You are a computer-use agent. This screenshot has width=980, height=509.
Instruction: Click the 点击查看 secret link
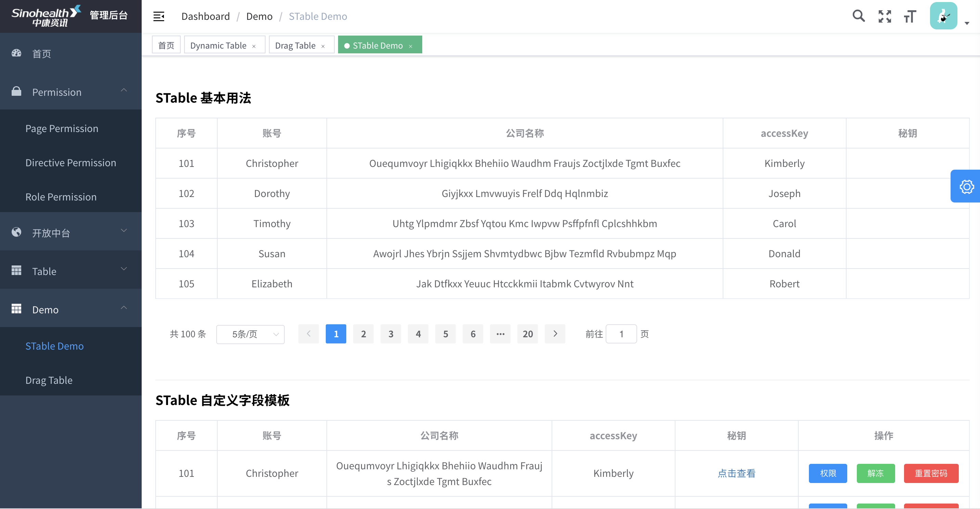736,473
